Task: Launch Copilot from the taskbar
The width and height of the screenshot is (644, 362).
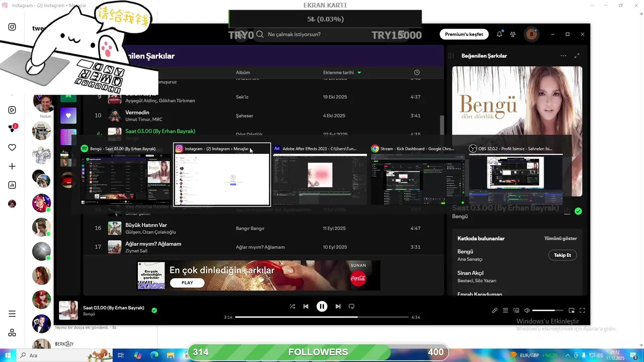Action: click(138, 355)
